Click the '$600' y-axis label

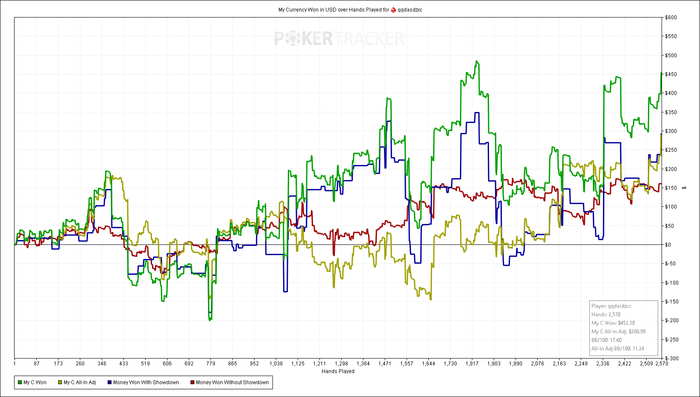[x=672, y=17]
